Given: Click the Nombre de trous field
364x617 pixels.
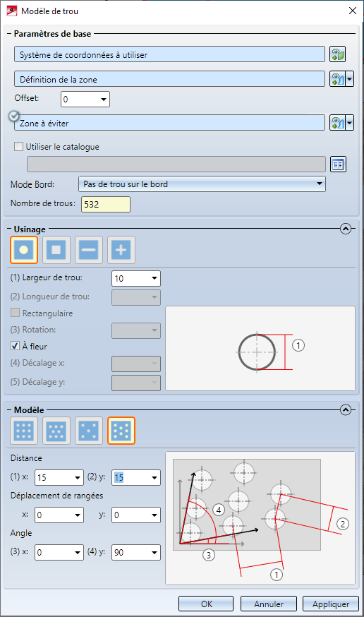Looking at the screenshot, I should pos(106,204).
